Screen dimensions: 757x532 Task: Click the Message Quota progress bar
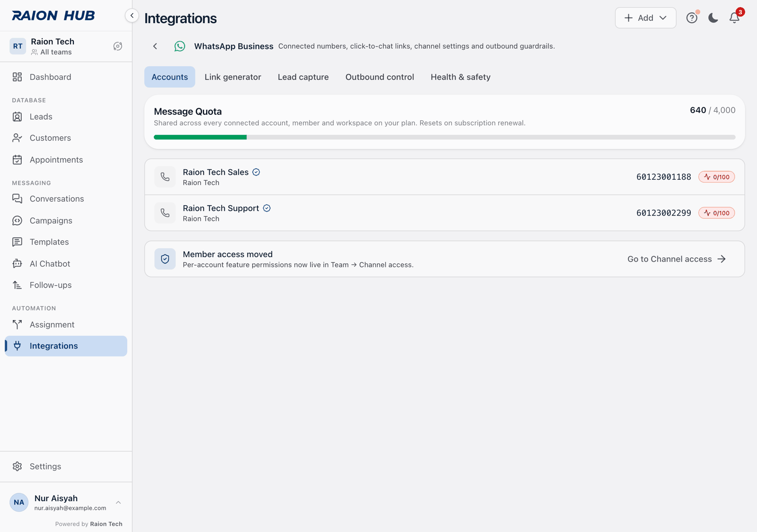point(445,137)
